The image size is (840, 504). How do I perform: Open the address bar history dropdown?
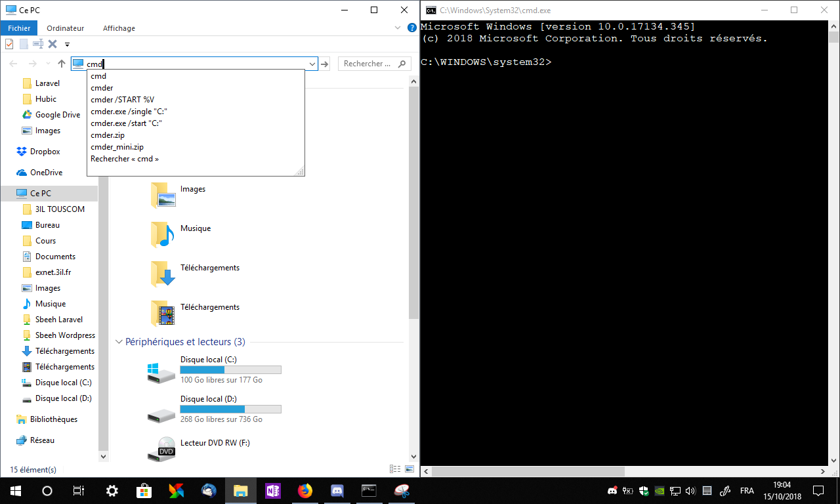coord(312,64)
